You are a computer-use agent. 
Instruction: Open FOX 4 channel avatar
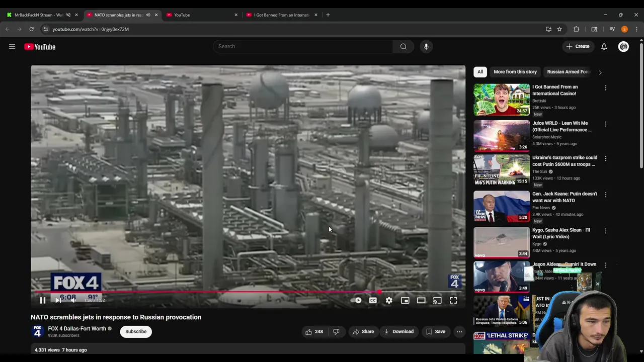point(37,331)
